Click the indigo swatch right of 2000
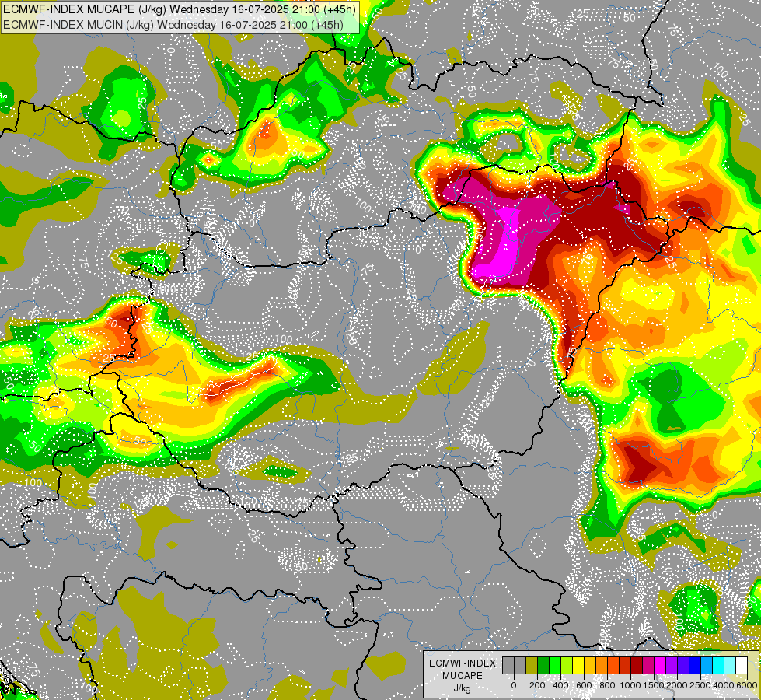Image resolution: width=761 pixels, height=700 pixels. pos(684,665)
